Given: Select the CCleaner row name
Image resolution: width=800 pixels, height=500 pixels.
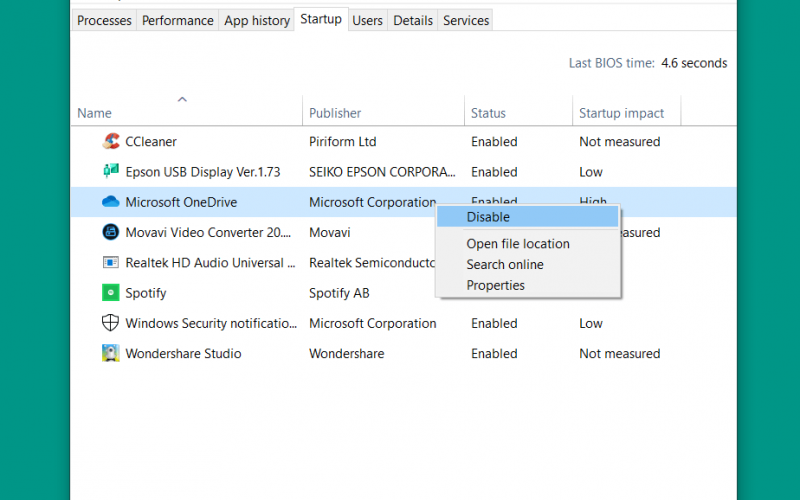Looking at the screenshot, I should (x=151, y=141).
